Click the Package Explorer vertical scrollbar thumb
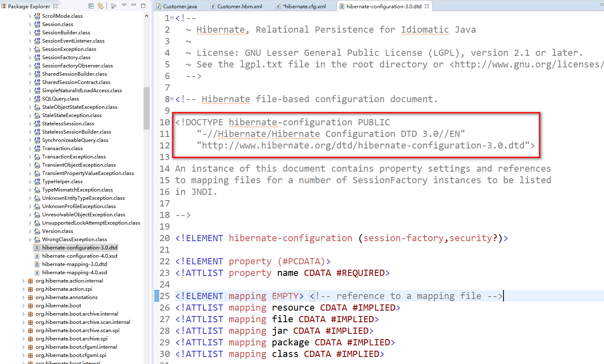604x364 pixels. coord(146,108)
